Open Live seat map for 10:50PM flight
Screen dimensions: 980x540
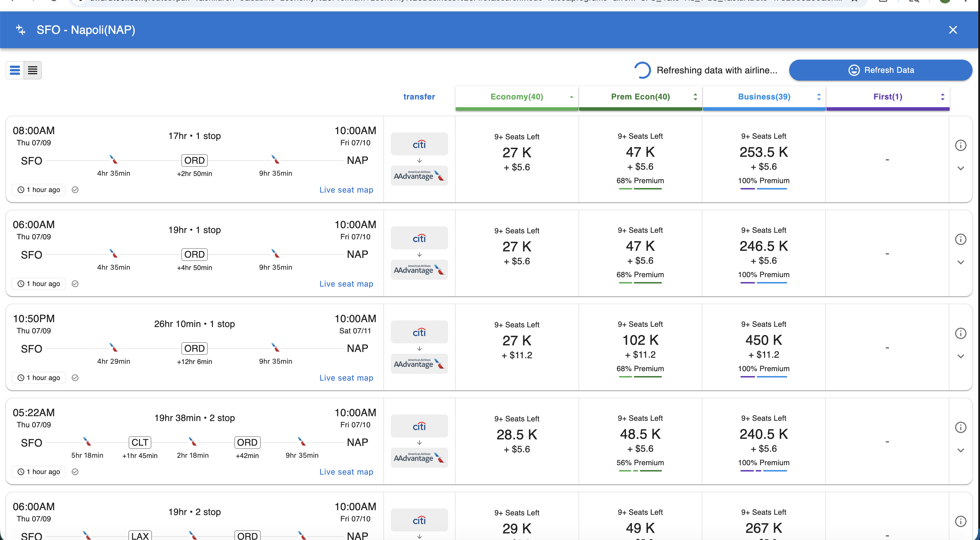346,377
